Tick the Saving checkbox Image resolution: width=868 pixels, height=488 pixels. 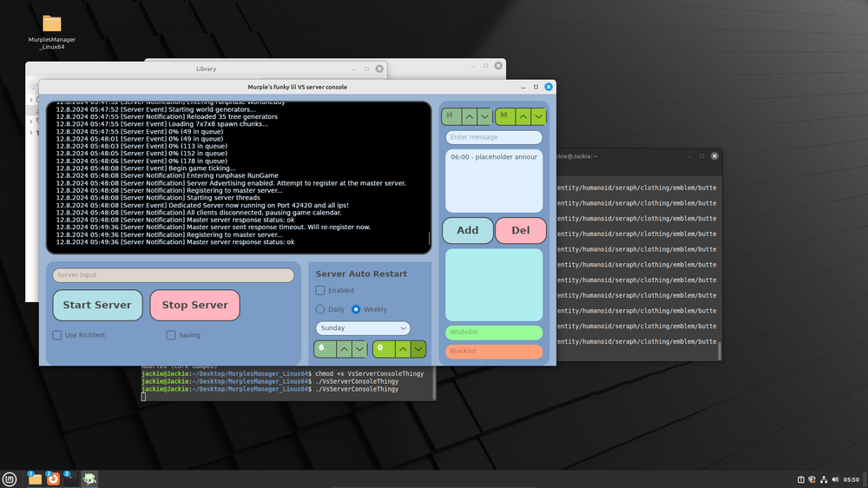[171, 335]
